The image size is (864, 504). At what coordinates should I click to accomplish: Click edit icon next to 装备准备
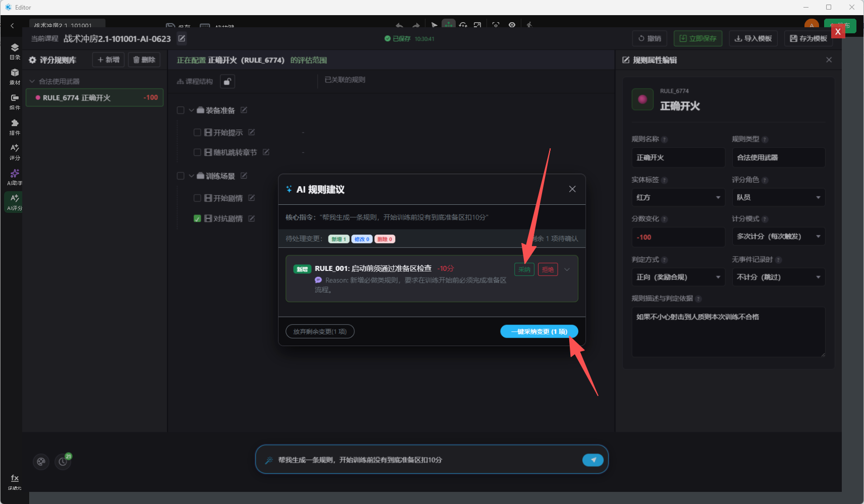244,110
